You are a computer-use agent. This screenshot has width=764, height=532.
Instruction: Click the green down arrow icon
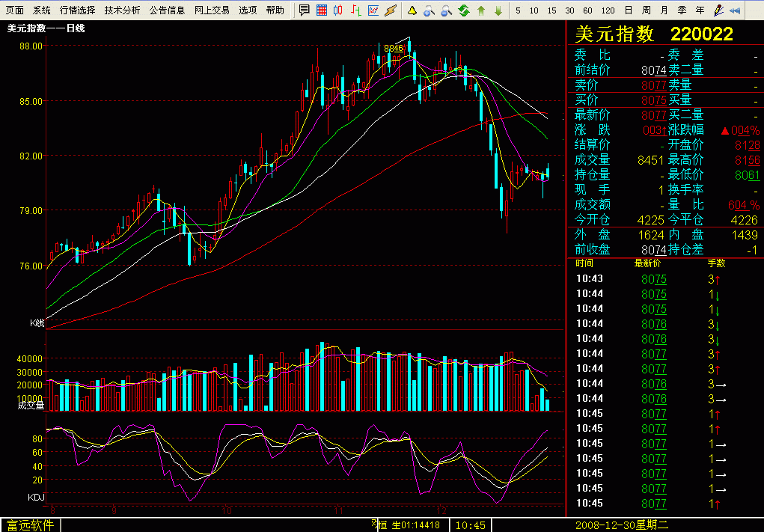point(498,10)
